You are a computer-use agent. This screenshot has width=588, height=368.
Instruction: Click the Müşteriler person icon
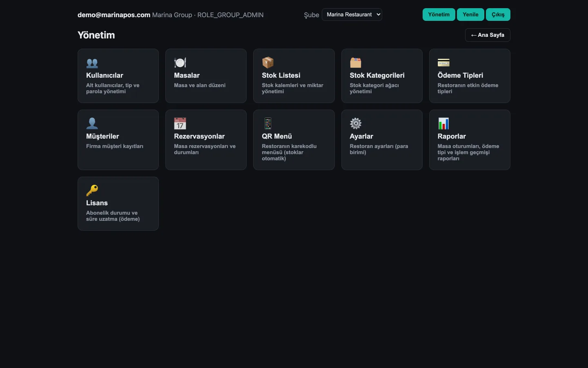(92, 123)
